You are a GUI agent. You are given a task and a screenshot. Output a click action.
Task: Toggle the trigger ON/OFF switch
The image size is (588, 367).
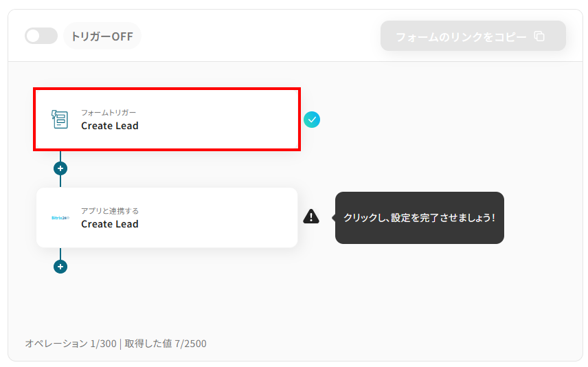[x=41, y=36]
